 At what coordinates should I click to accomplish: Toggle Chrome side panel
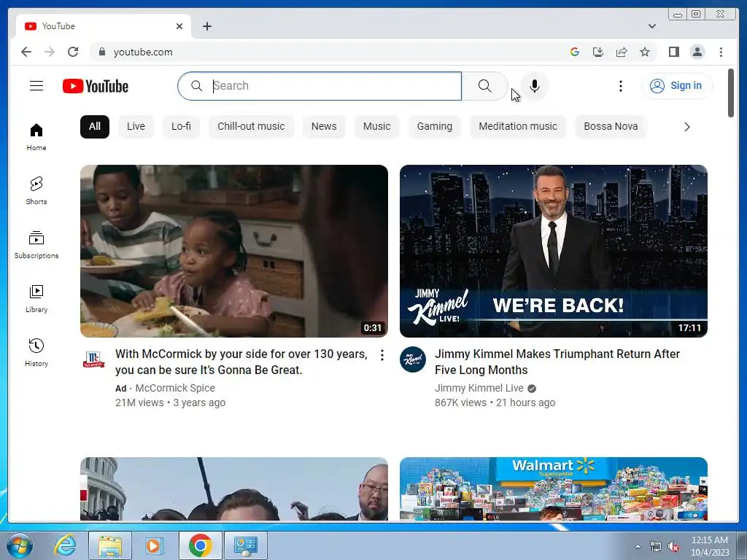point(673,52)
